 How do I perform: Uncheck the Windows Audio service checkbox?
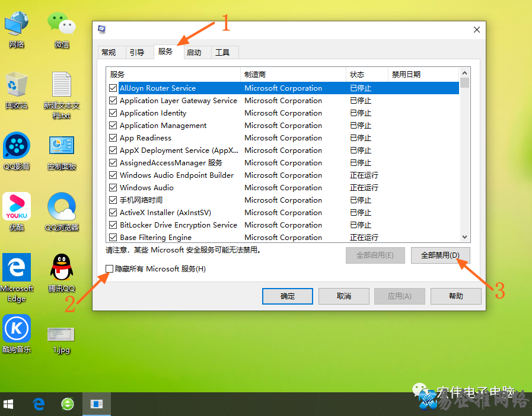pos(113,188)
